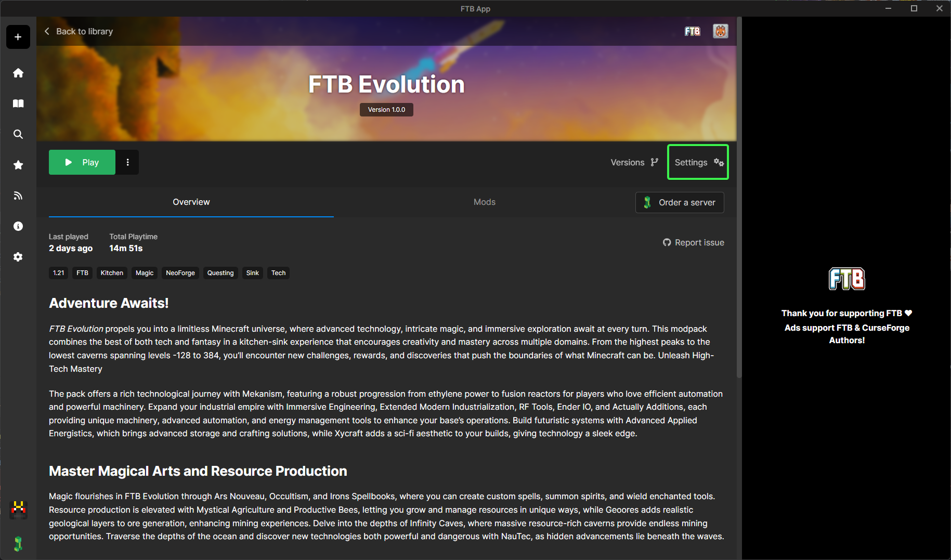The image size is (951, 560).
Task: Click the Adventure Awaits! heading
Action: [109, 303]
